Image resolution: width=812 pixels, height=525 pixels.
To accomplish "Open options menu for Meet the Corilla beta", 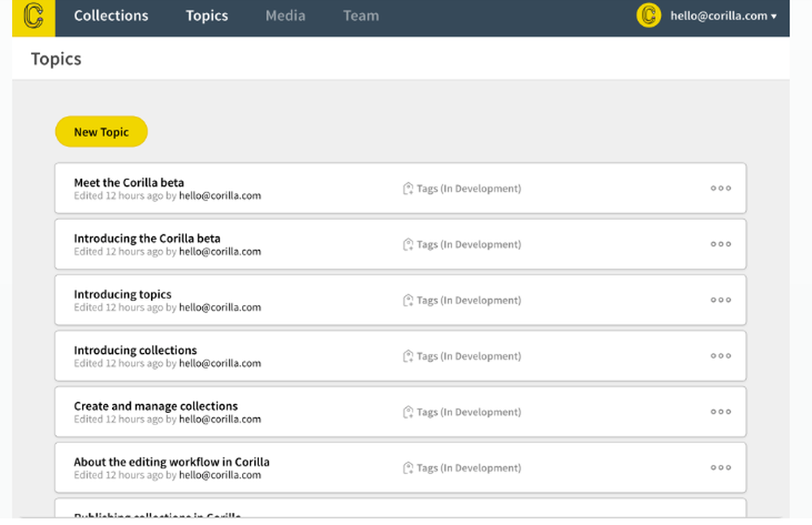I will tap(721, 188).
